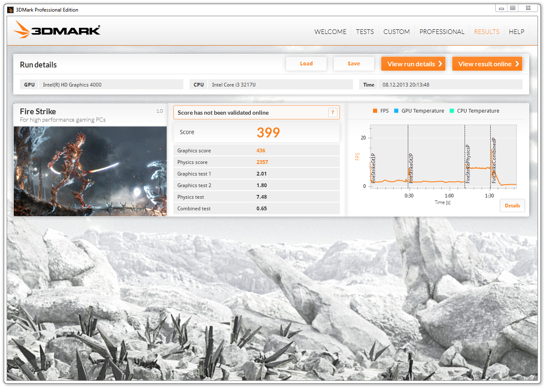Click the CPU field Intel Core i3 3217U
The image size is (545, 392).
tap(281, 84)
